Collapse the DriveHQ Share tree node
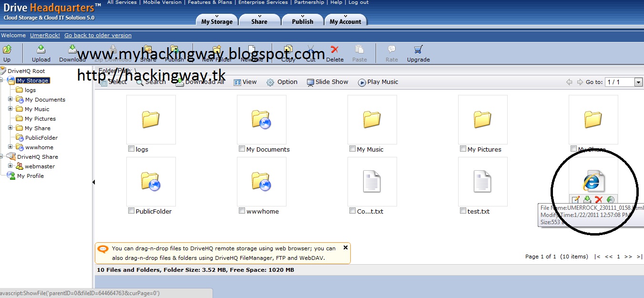Viewport: 644px width, 298px height. tap(2, 156)
